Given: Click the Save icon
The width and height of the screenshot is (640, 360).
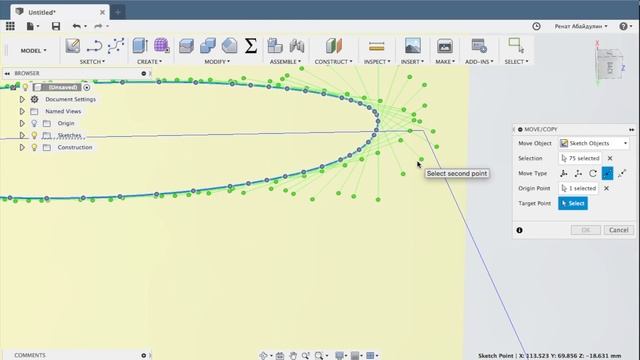Looking at the screenshot, I should [56, 27].
